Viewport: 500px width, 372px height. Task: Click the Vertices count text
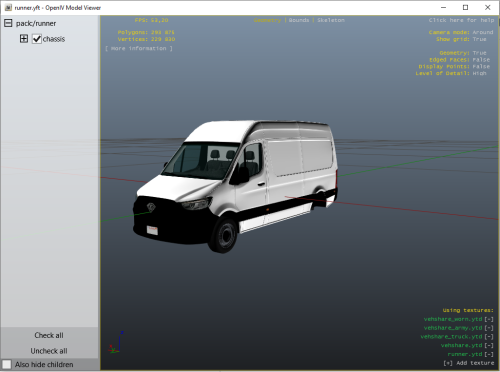[146, 39]
